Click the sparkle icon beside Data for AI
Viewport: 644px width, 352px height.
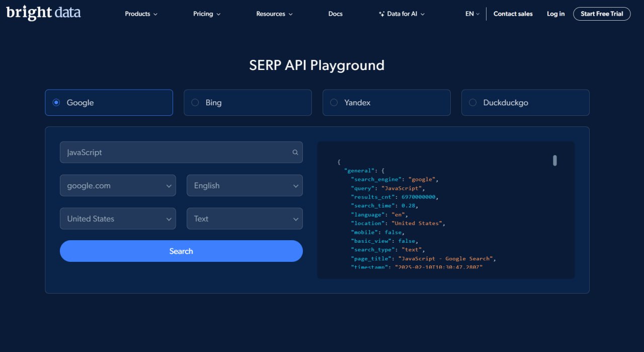(381, 14)
